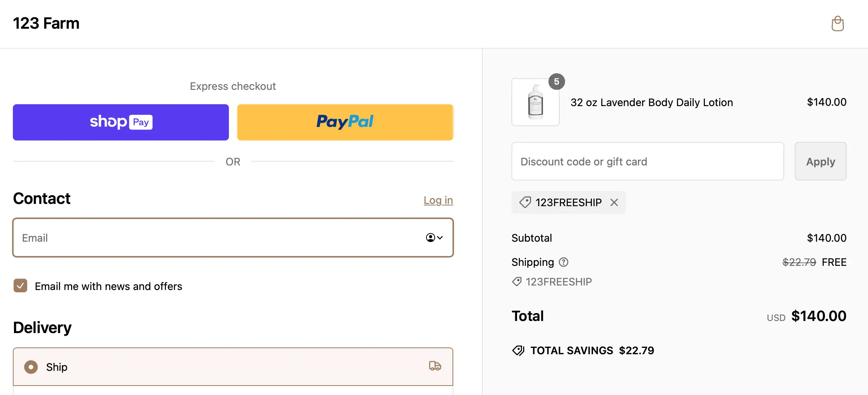Viewport: 868px width, 395px height.
Task: Click the 123 Farm store name
Action: click(46, 23)
